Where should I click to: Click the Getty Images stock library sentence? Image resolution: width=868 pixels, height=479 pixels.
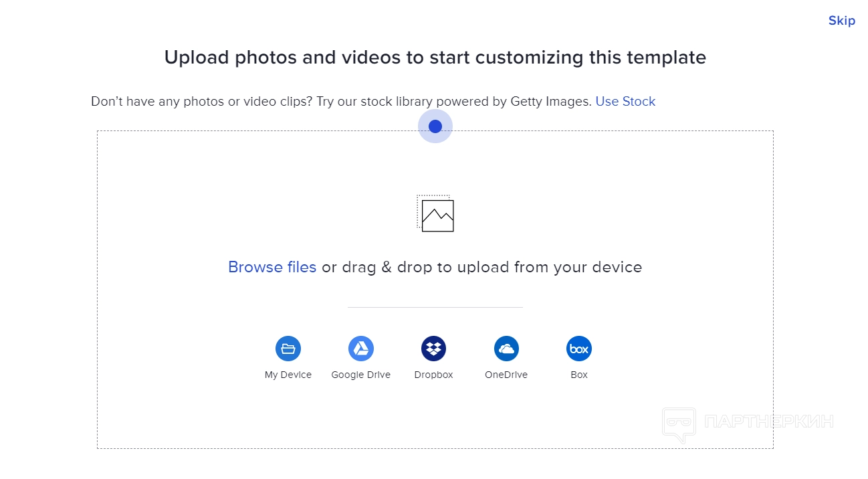click(341, 102)
